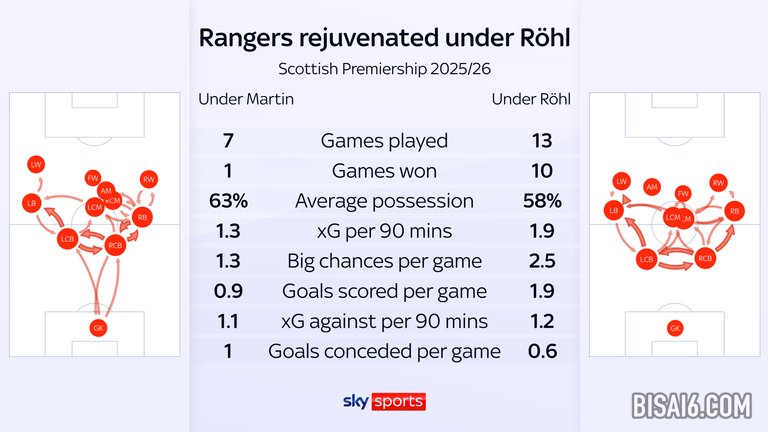Click the "Scottish Premiership 2025/26" subtitle
768x432 pixels.
click(x=384, y=69)
